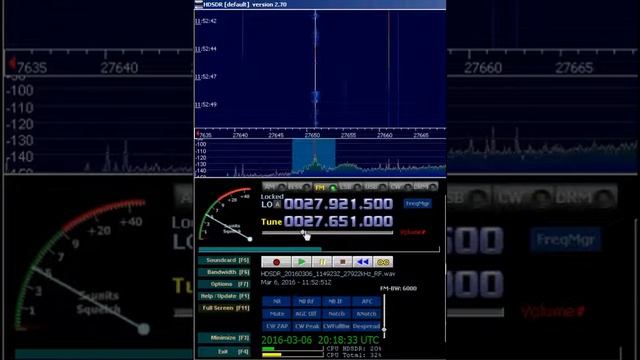The height and width of the screenshot is (360, 640).
Task: Click the Volume slider handle
Action: click(303, 233)
